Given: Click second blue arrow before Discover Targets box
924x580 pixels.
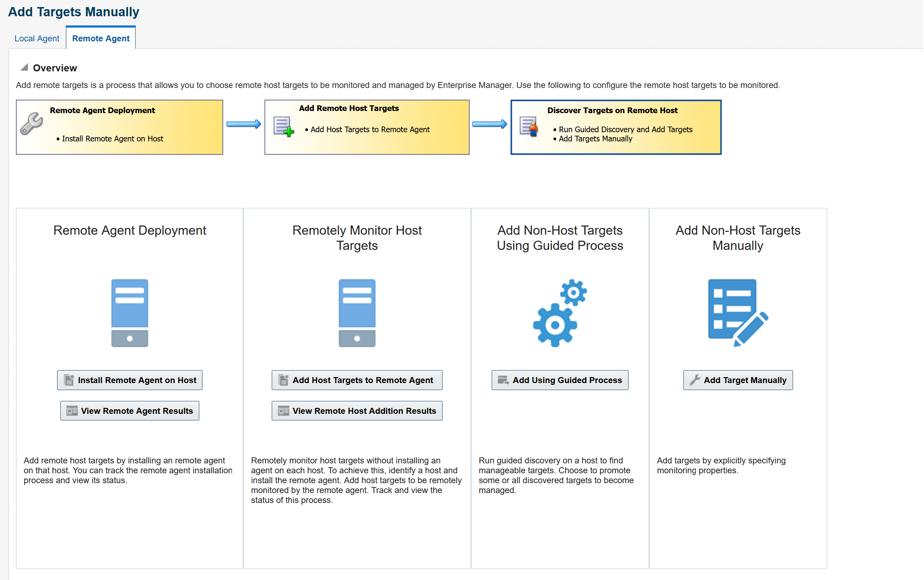Looking at the screenshot, I should (490, 124).
